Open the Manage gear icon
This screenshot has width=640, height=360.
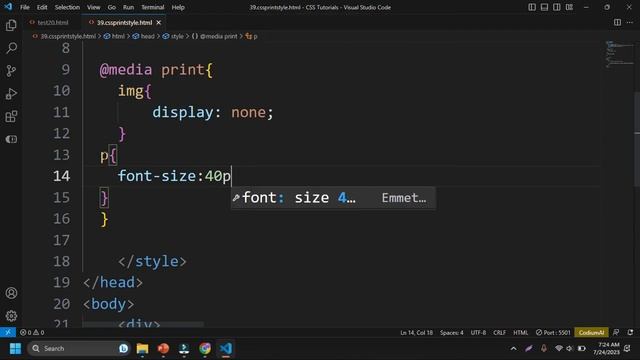[x=11, y=316]
